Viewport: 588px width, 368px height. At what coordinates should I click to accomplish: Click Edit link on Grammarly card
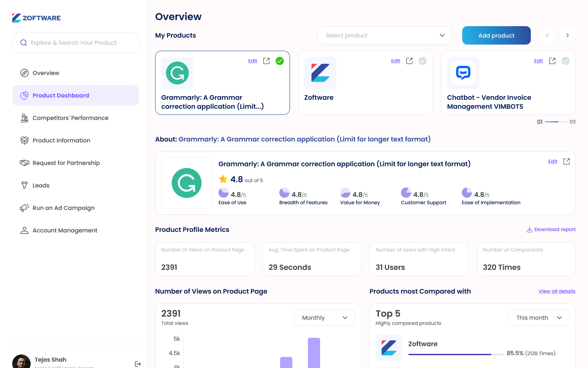click(x=253, y=61)
